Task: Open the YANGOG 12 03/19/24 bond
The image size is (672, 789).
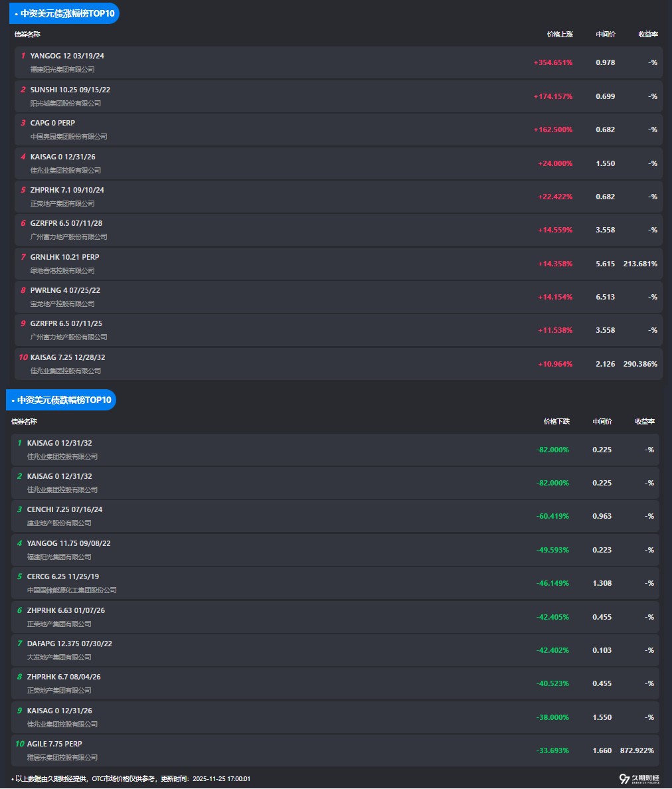Action: tap(67, 56)
